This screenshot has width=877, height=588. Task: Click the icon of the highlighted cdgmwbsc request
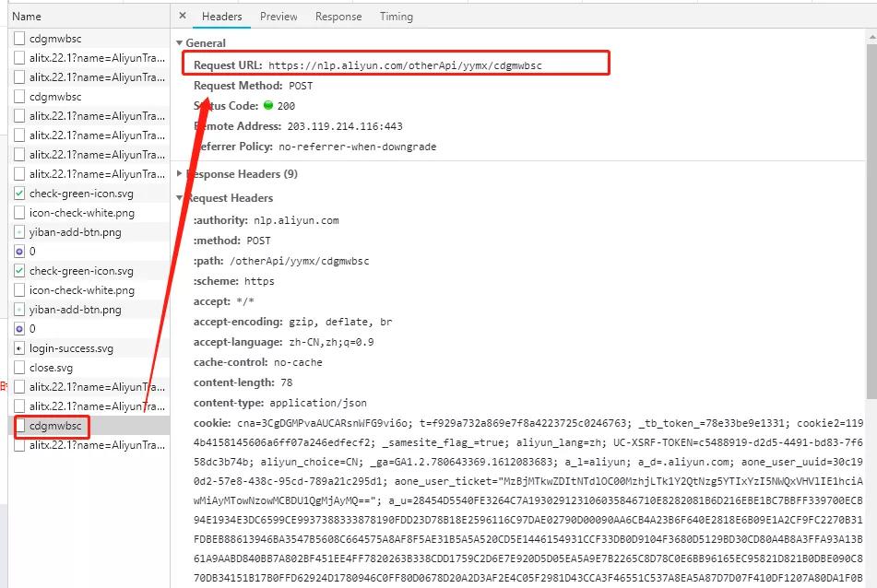[19, 426]
